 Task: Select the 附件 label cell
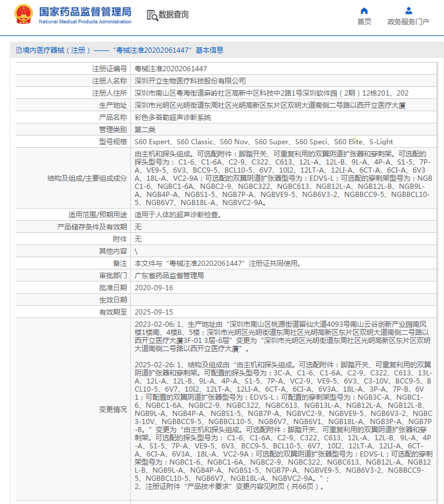point(73,239)
